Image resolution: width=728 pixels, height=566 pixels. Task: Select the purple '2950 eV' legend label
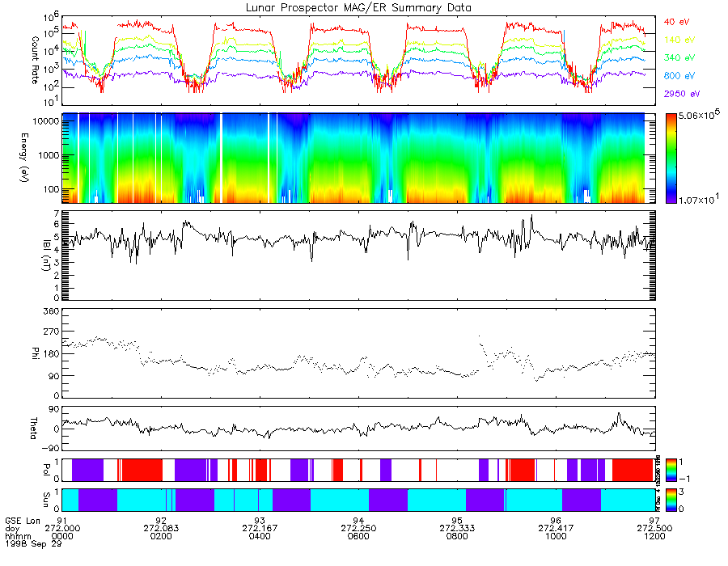click(x=682, y=94)
